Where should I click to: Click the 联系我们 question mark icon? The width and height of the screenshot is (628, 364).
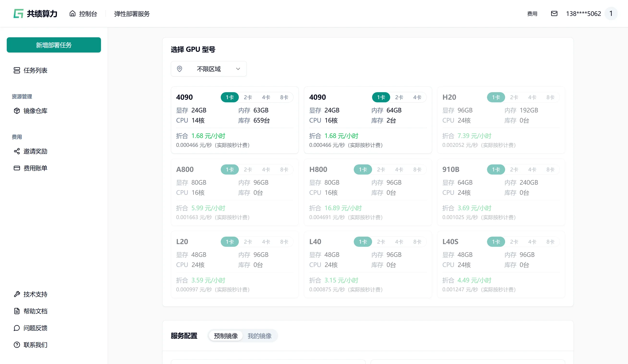point(17,345)
